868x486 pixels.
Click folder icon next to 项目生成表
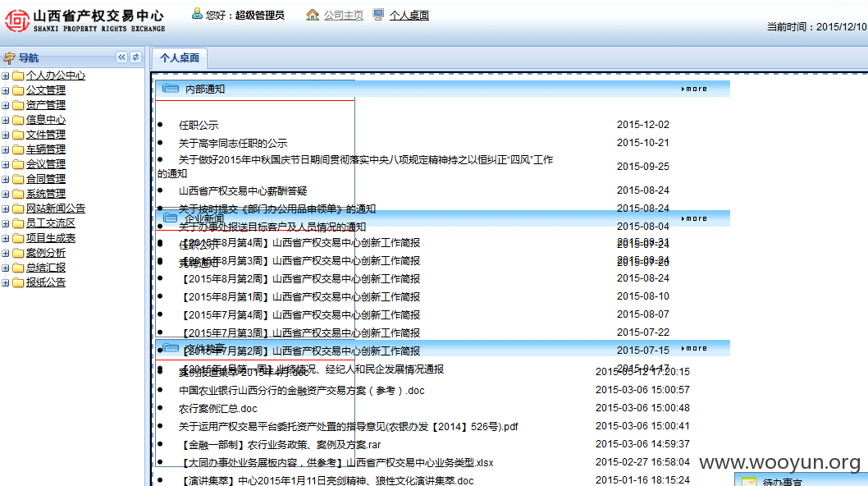pyautogui.click(x=18, y=238)
